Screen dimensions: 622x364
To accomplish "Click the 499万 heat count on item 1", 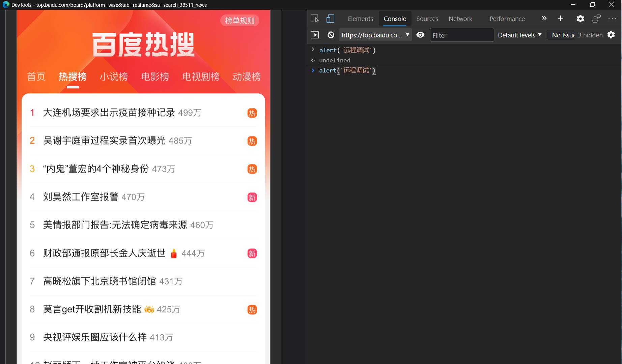I will [x=190, y=113].
